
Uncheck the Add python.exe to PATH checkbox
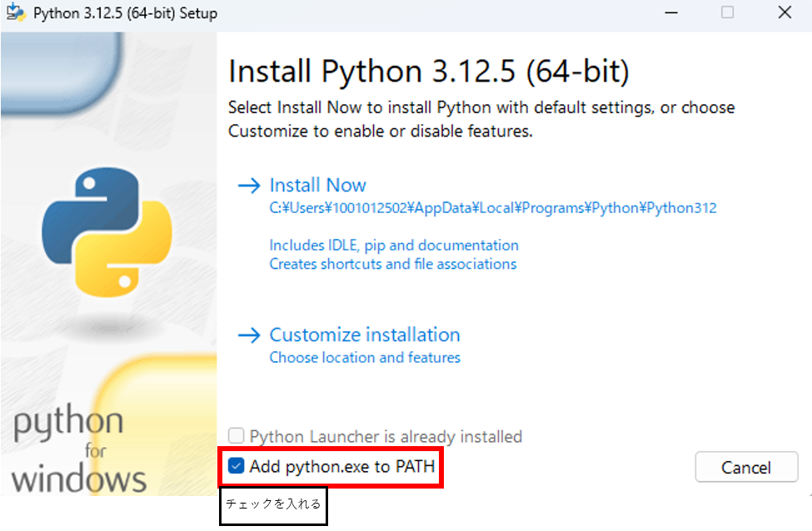coord(237,466)
